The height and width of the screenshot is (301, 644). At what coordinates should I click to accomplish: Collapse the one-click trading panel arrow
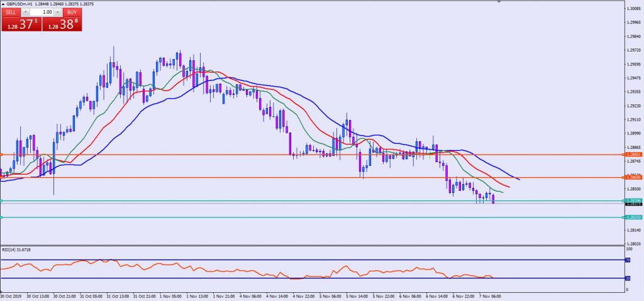tap(4, 3)
